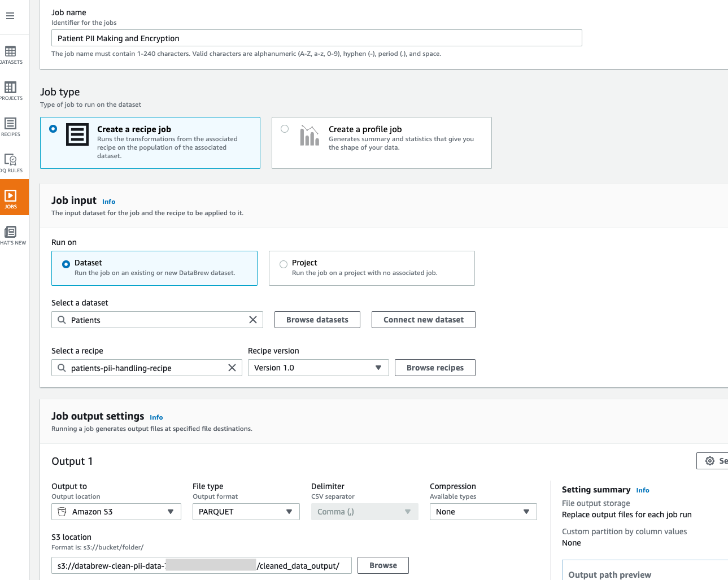Viewport: 728px width, 580px height.
Task: Click 'Custom partition by column values' label
Action: 624,531
